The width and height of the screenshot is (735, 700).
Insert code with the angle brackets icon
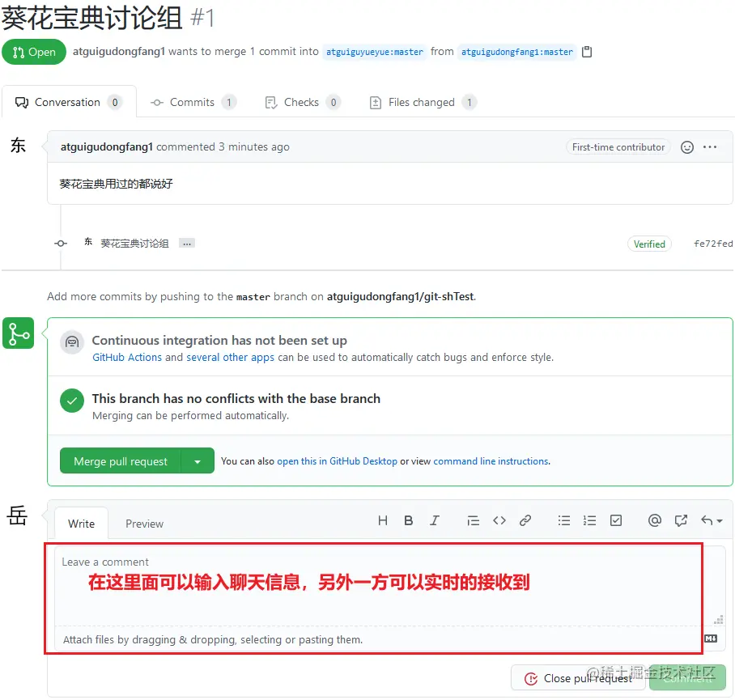499,520
